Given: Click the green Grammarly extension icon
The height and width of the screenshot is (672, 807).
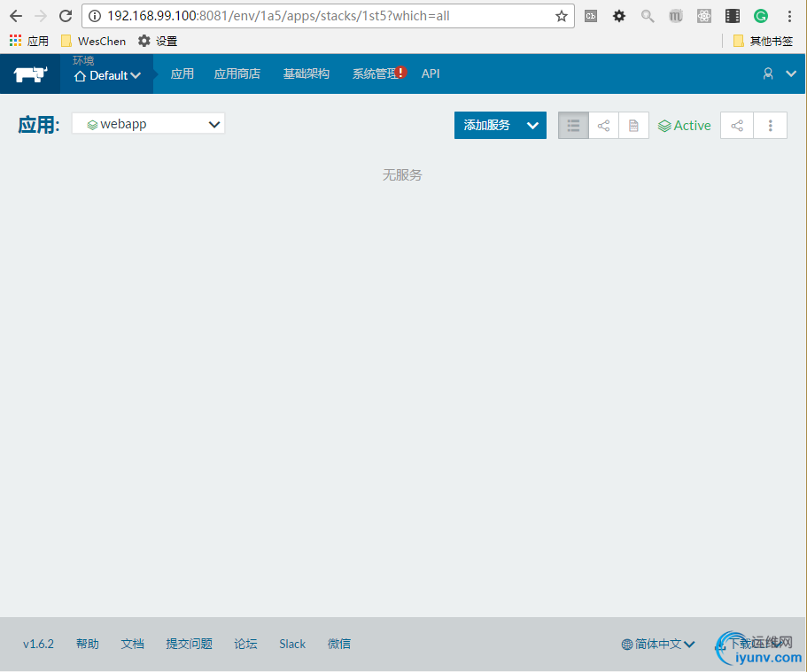Looking at the screenshot, I should [x=761, y=16].
